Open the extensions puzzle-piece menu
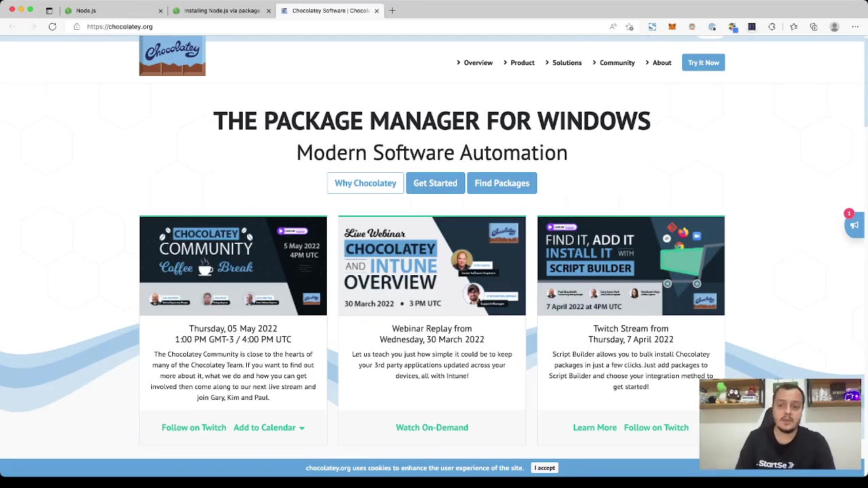This screenshot has height=488, width=868. pos(772,26)
